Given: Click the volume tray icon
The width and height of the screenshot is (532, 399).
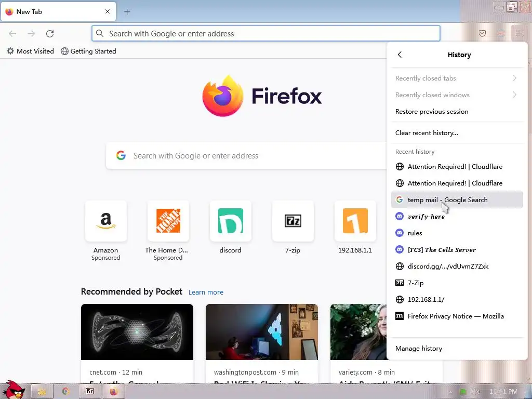Looking at the screenshot, I should (475, 392).
